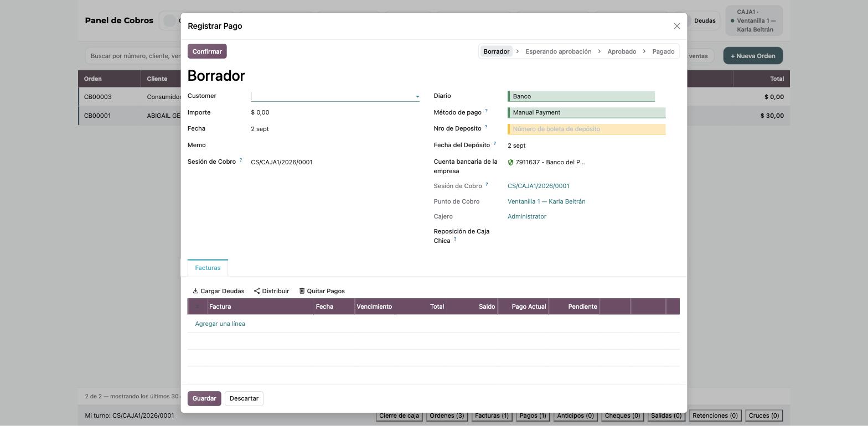Click the Deudas filter in Panel de Cobros

[705, 21]
